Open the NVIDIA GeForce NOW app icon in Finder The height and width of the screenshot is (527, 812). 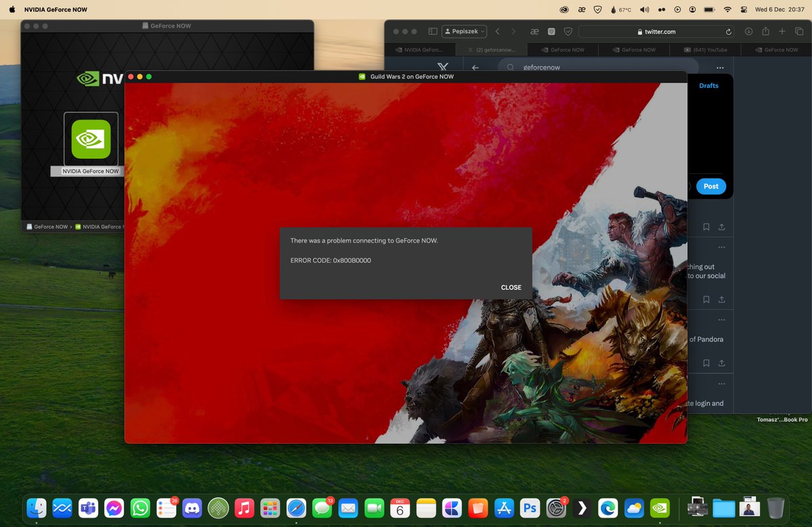pos(91,139)
